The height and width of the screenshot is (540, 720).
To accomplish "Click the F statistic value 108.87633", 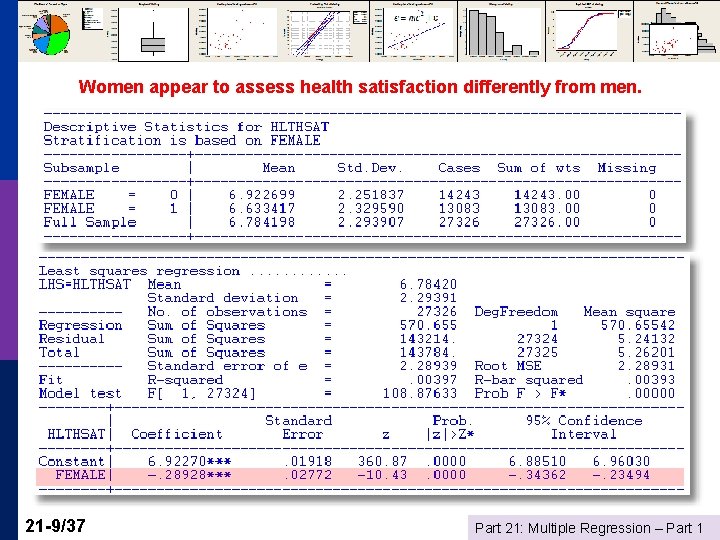I will [x=420, y=394].
